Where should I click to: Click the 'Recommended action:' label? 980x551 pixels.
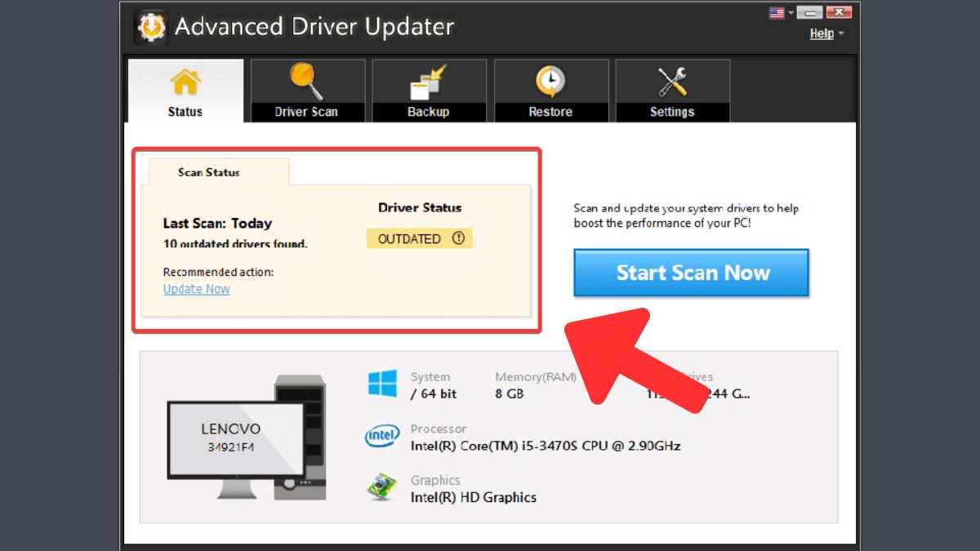[219, 272]
